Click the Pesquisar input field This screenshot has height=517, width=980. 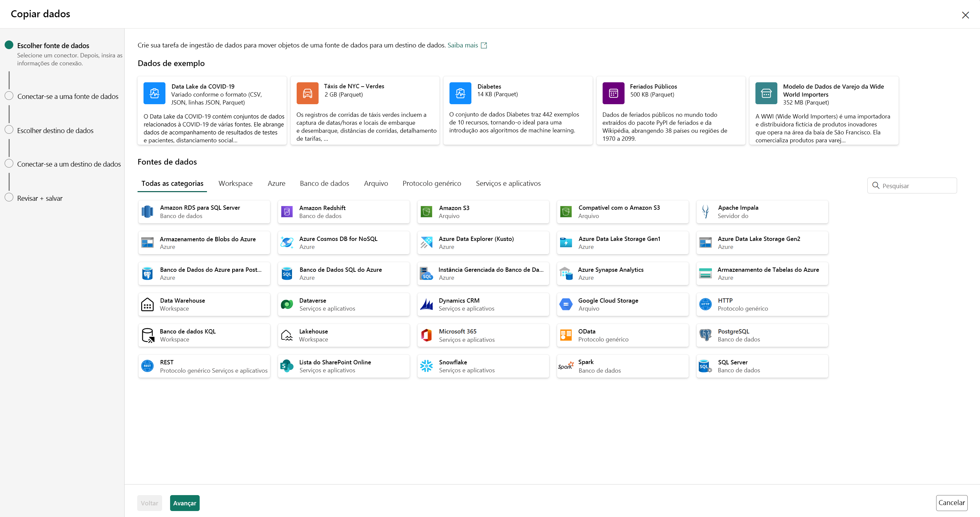tap(912, 186)
